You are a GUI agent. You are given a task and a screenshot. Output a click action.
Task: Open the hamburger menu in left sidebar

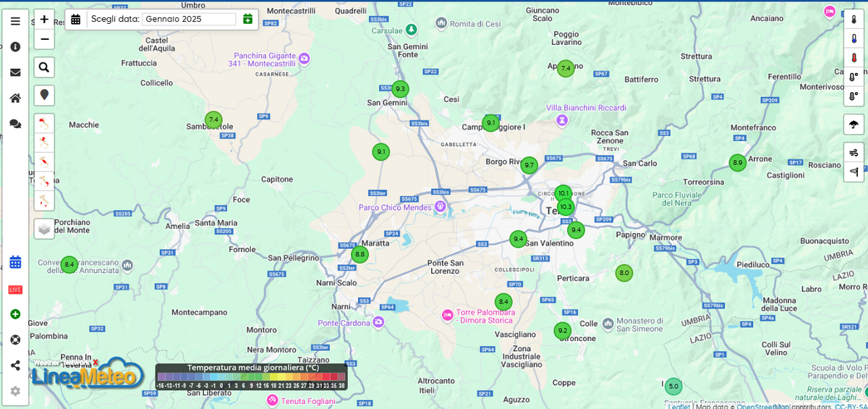tap(15, 21)
